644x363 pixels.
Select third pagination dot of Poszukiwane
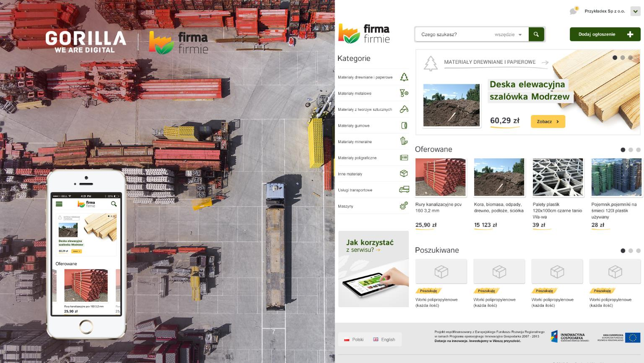coord(638,251)
